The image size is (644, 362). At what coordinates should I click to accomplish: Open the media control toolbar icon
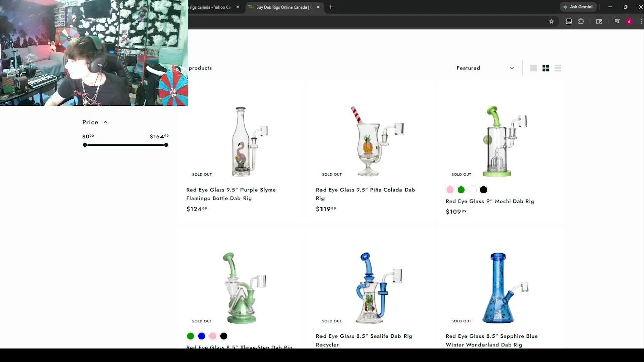point(617,21)
